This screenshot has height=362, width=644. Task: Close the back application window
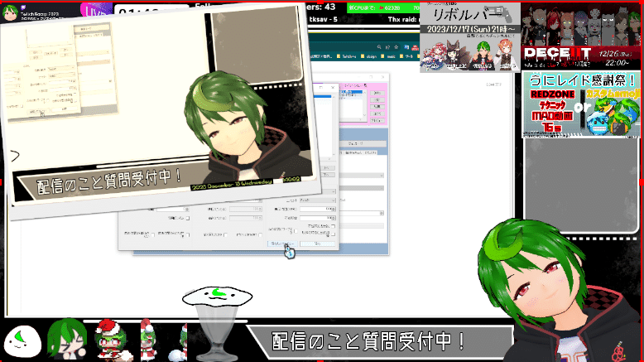[382, 77]
